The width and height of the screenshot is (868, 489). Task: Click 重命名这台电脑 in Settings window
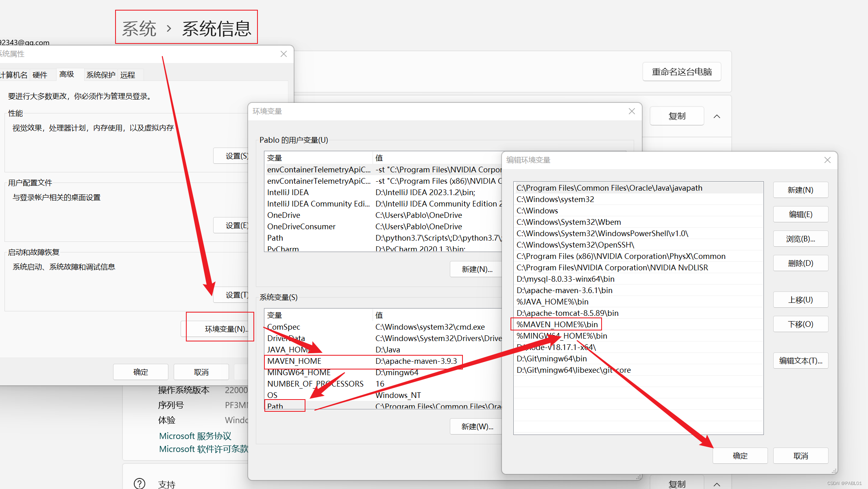(682, 72)
